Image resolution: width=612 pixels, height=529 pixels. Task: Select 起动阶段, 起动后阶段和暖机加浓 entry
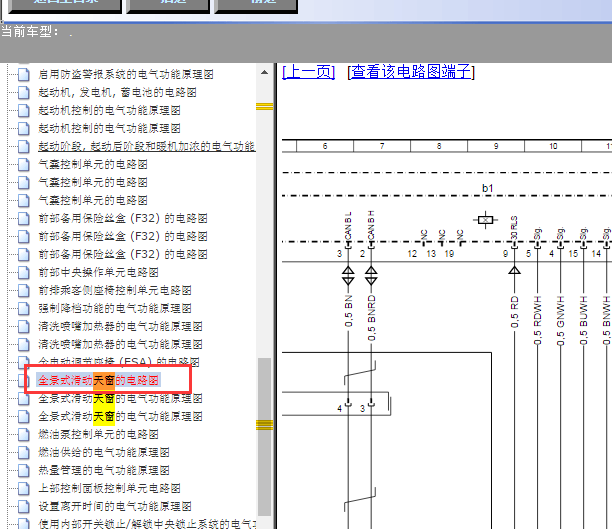tap(147, 146)
